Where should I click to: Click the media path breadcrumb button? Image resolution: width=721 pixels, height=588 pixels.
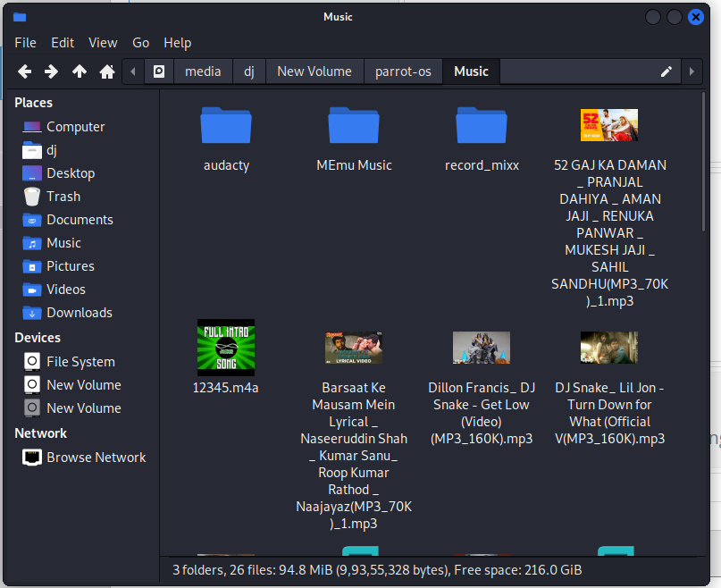point(203,71)
